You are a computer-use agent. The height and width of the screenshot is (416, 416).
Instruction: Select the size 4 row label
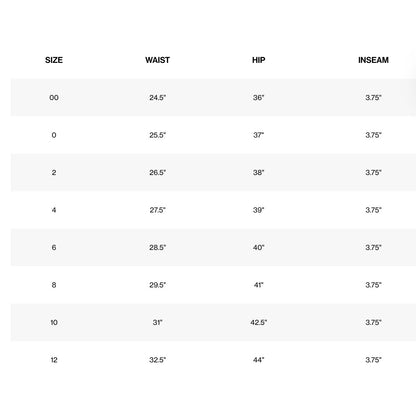point(54,210)
